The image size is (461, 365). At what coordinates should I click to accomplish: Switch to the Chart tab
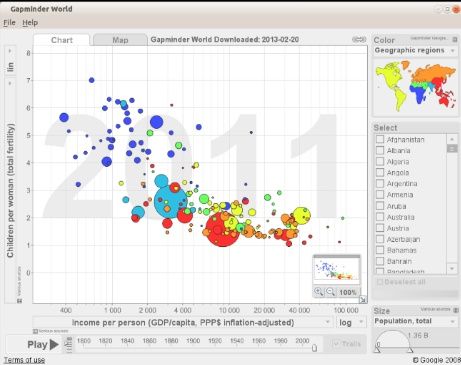[62, 40]
